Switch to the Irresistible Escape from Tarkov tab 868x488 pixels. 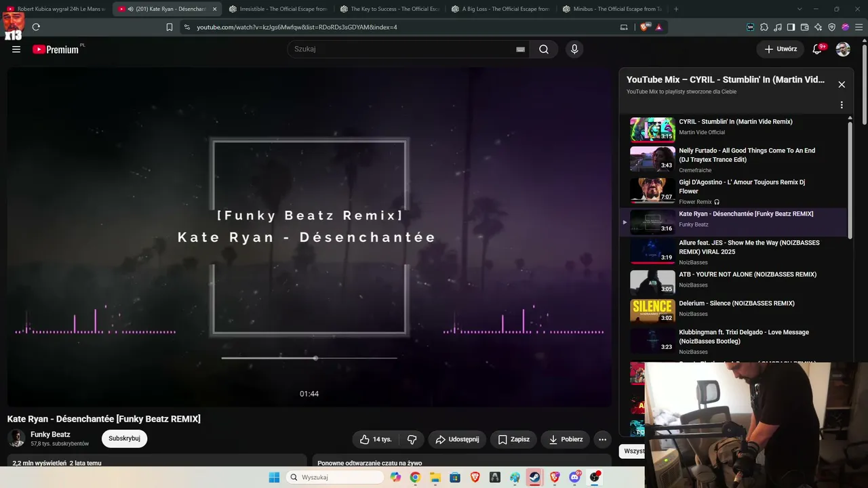(278, 9)
